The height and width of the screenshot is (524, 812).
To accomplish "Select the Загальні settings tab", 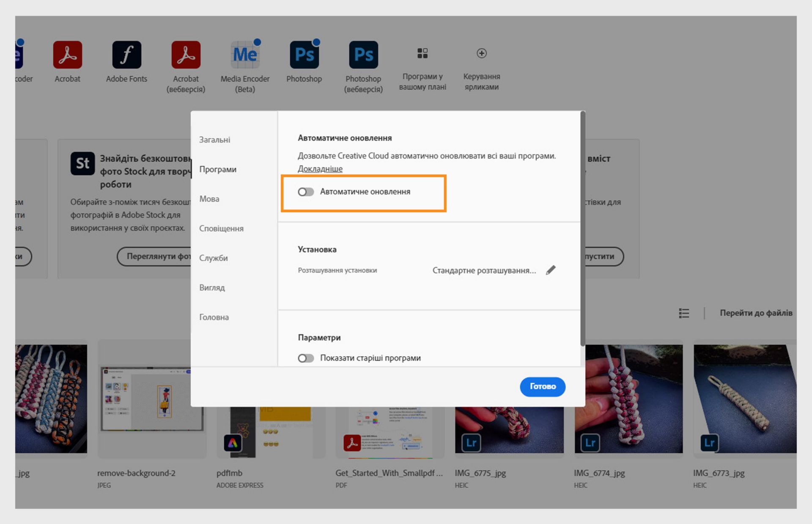I will pyautogui.click(x=215, y=140).
